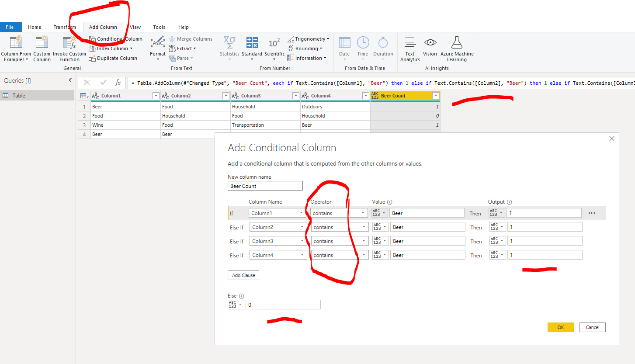Click the Merge Columns command
635x364 pixels.
[191, 39]
